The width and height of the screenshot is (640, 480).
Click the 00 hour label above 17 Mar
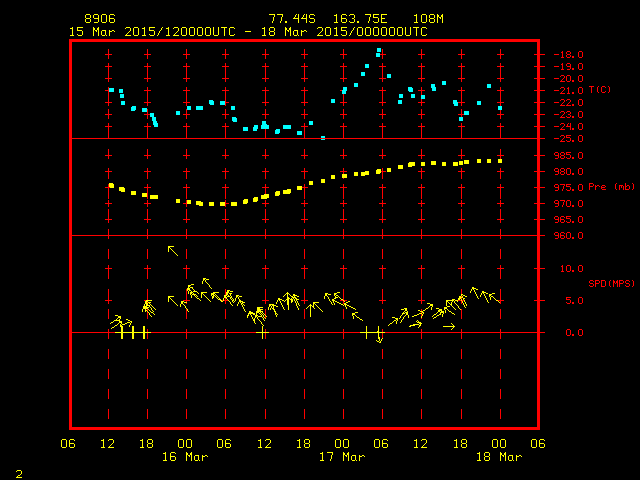click(x=342, y=444)
